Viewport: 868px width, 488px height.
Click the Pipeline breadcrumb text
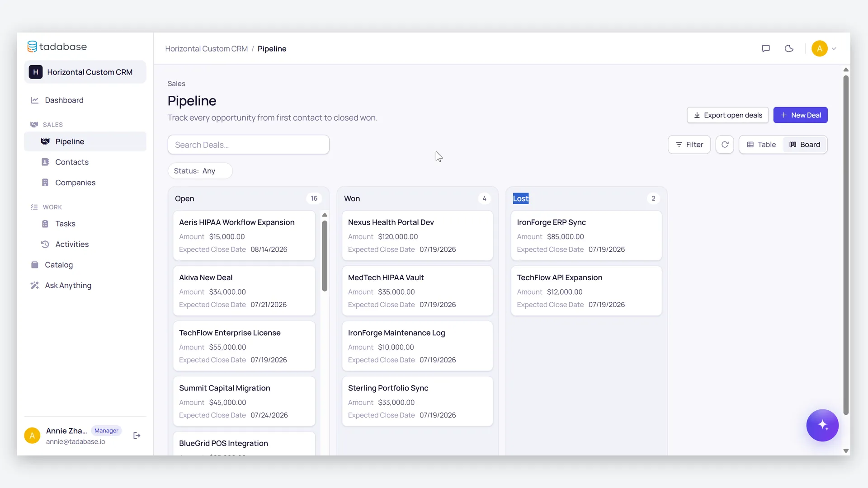pos(272,49)
